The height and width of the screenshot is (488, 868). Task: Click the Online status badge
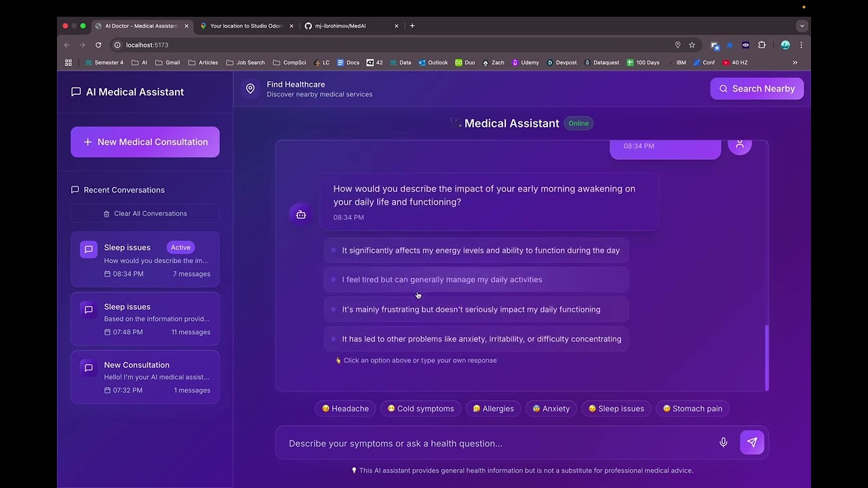pyautogui.click(x=578, y=123)
